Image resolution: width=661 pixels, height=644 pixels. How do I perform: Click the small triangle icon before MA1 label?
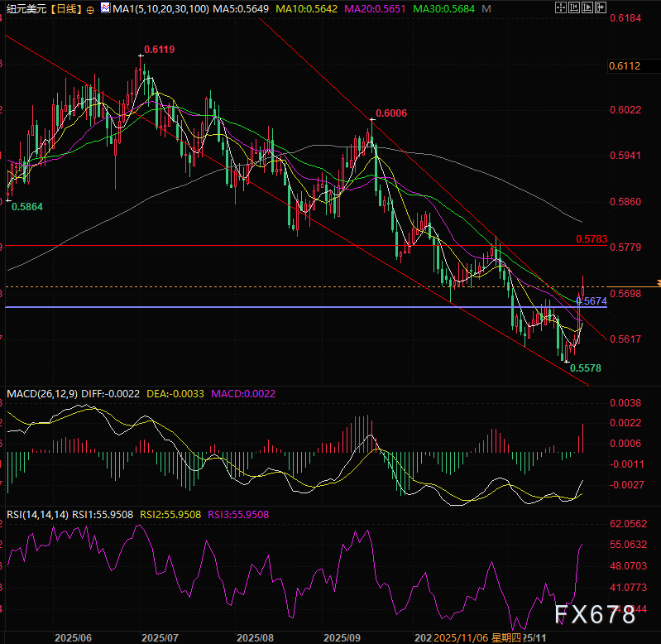(103, 8)
